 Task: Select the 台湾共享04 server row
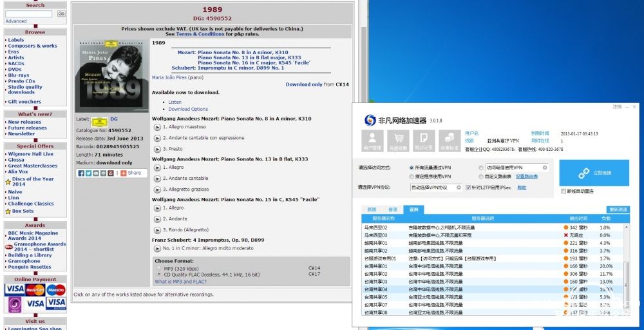493,289
